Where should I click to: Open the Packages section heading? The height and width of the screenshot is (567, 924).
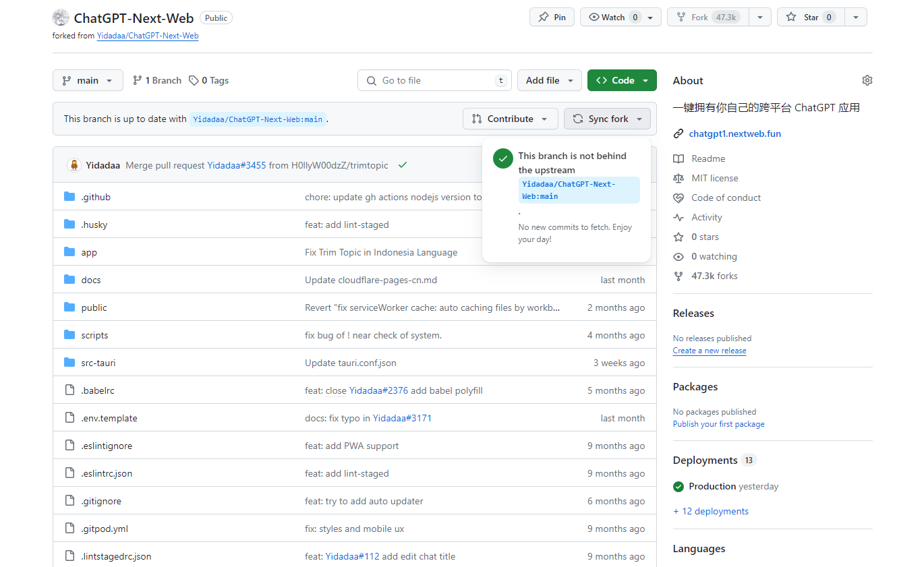(x=695, y=386)
